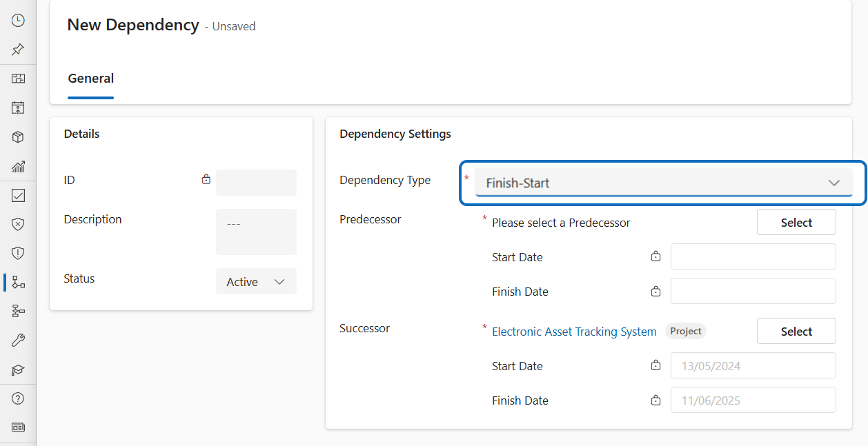The height and width of the screenshot is (446, 868).
Task: Open the cube icon in sidebar
Action: pos(19,137)
